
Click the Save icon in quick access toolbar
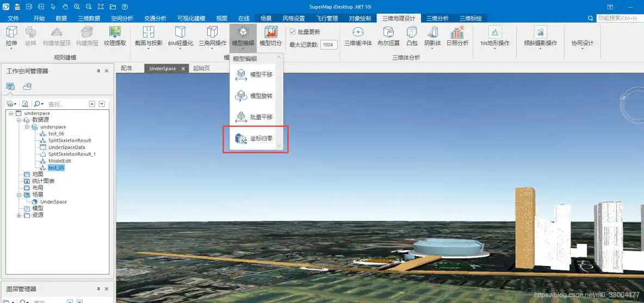tap(17, 7)
